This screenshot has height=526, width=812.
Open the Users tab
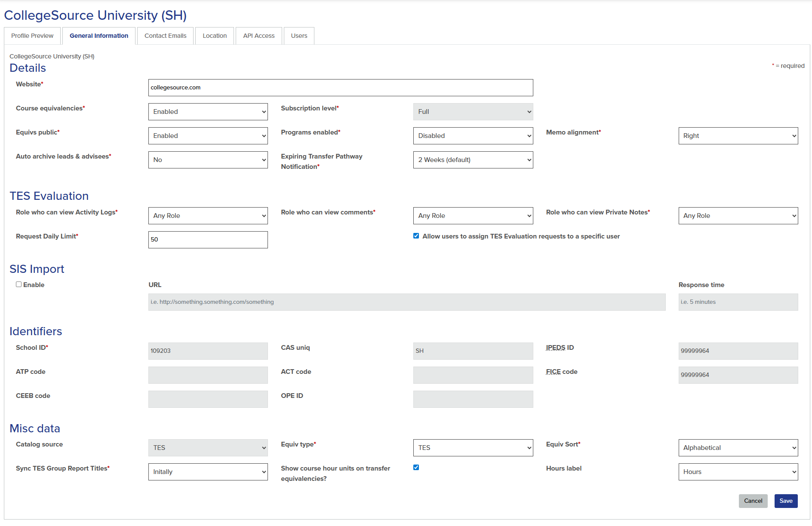[298, 36]
